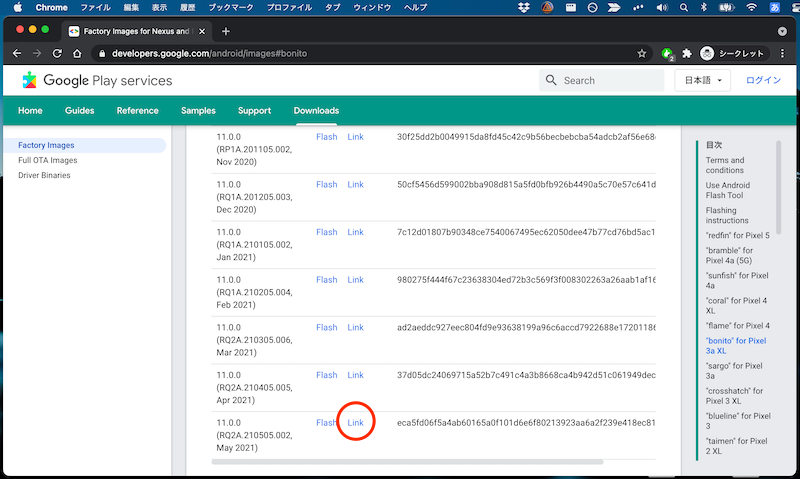
Task: Switch to the Samples tab
Action: 198,110
